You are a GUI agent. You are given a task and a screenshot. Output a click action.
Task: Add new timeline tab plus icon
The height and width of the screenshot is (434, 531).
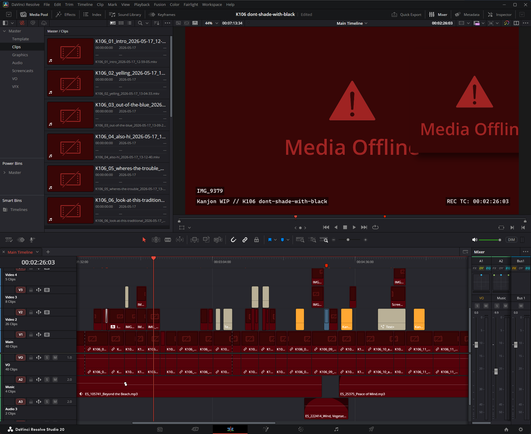click(x=48, y=252)
